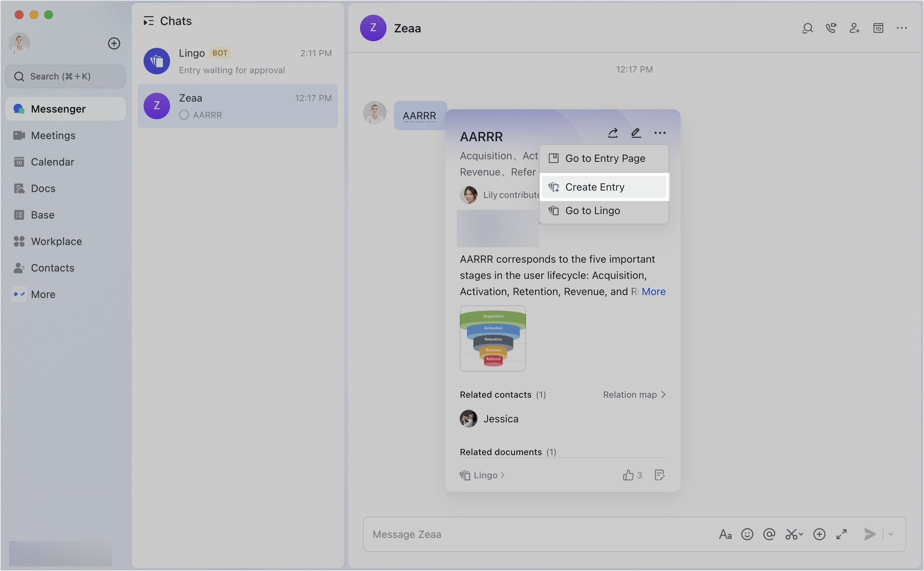Screen dimensions: 924x571
Task: Click the mention @ icon in input
Action: point(769,534)
